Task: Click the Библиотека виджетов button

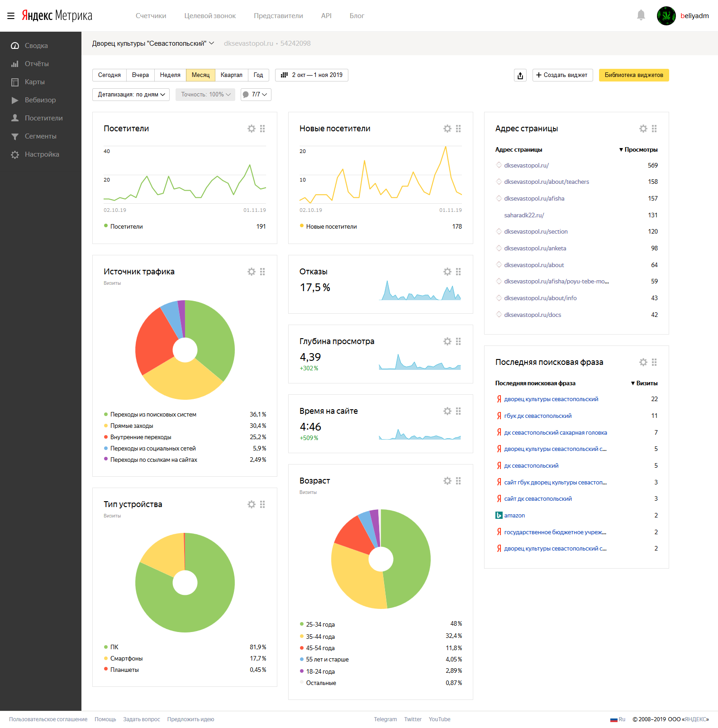Action: click(x=633, y=75)
